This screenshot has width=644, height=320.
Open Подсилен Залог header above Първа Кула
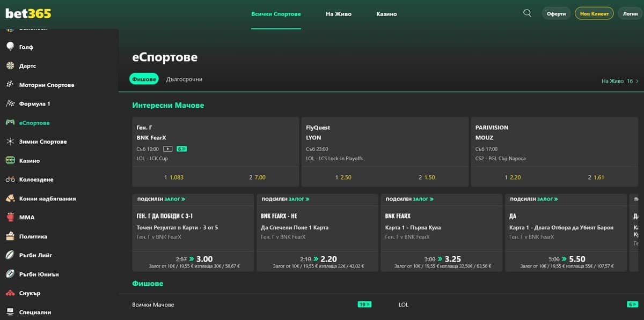(x=409, y=199)
